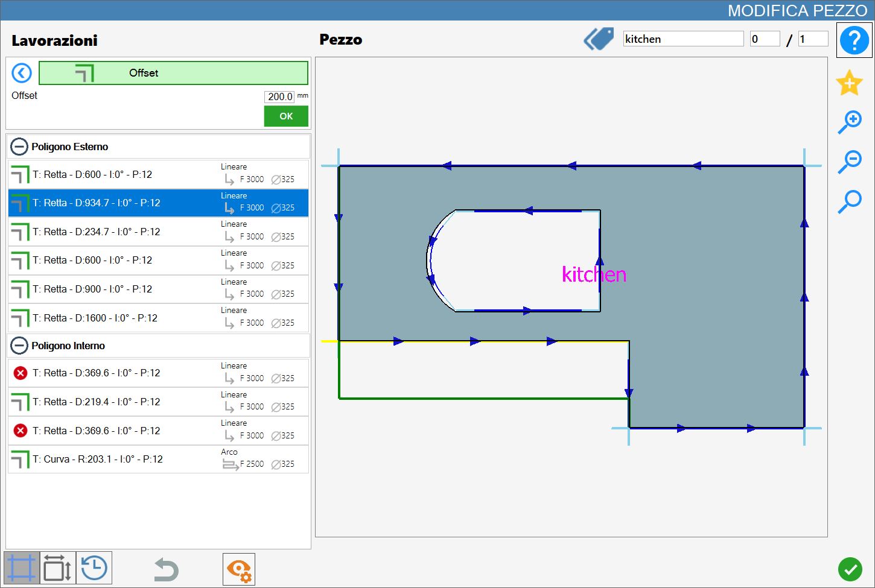Select the Curva R:203.1 arc row
Screen dimensions: 875x588
(x=158, y=460)
